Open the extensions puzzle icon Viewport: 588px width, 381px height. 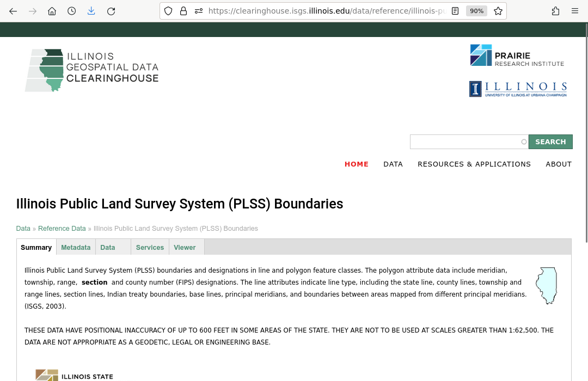tap(555, 11)
